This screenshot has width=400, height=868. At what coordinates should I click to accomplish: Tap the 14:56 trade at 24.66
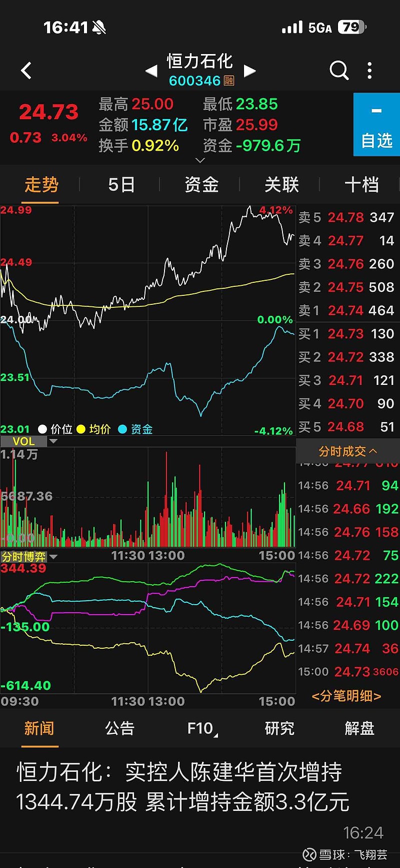(x=348, y=509)
